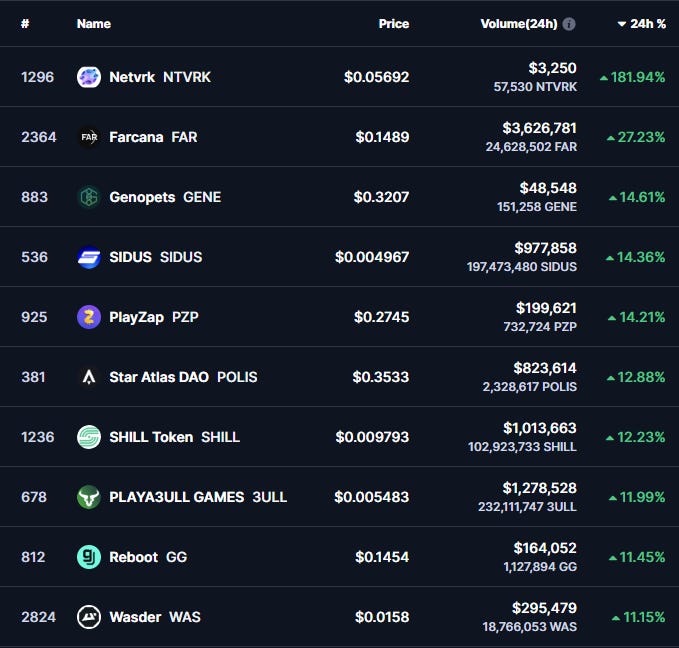The height and width of the screenshot is (648, 679).
Task: Click the price $0.05692
Action: pyautogui.click(x=376, y=77)
